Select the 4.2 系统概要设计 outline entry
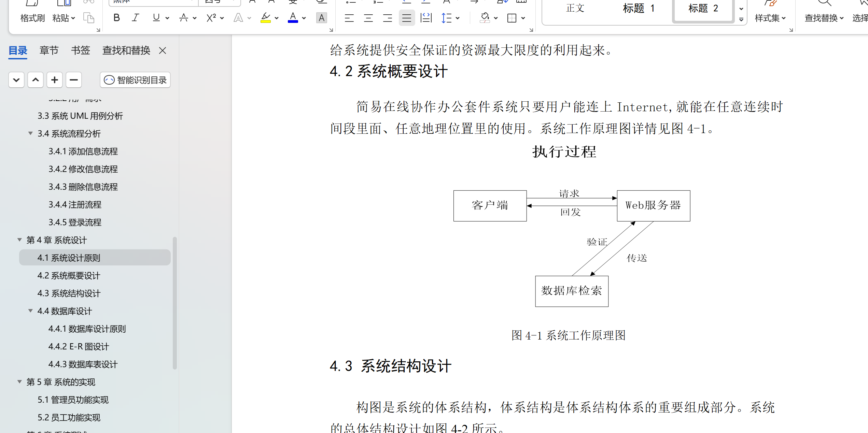 pos(68,275)
